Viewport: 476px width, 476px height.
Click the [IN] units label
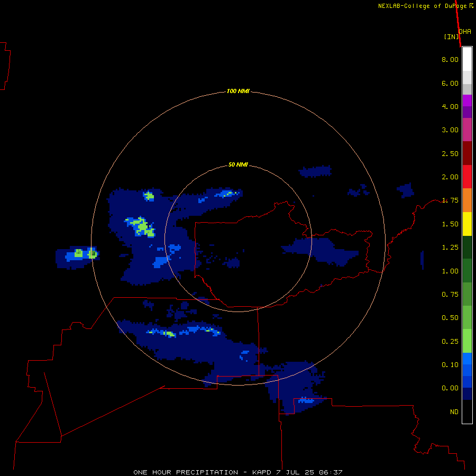pyautogui.click(x=452, y=36)
